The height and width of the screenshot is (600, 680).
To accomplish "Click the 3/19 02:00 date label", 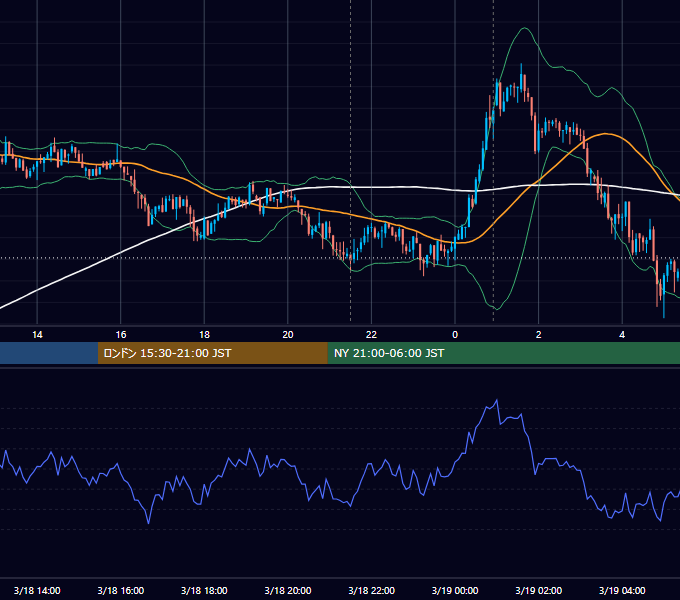I will click(x=538, y=590).
